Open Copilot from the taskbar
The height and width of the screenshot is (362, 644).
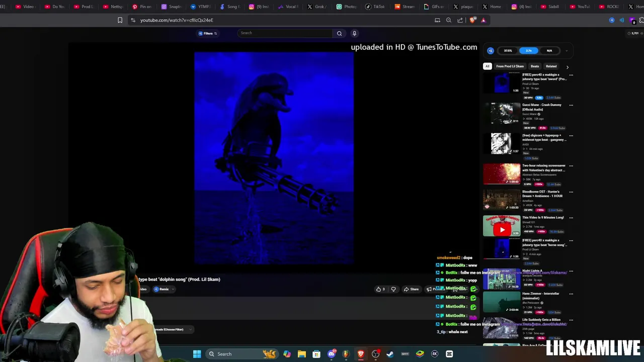(x=287, y=354)
